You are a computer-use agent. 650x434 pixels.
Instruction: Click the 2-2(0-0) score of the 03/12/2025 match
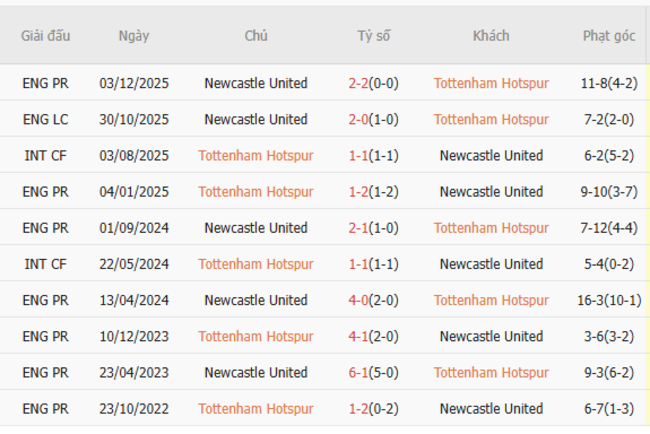[x=374, y=84]
